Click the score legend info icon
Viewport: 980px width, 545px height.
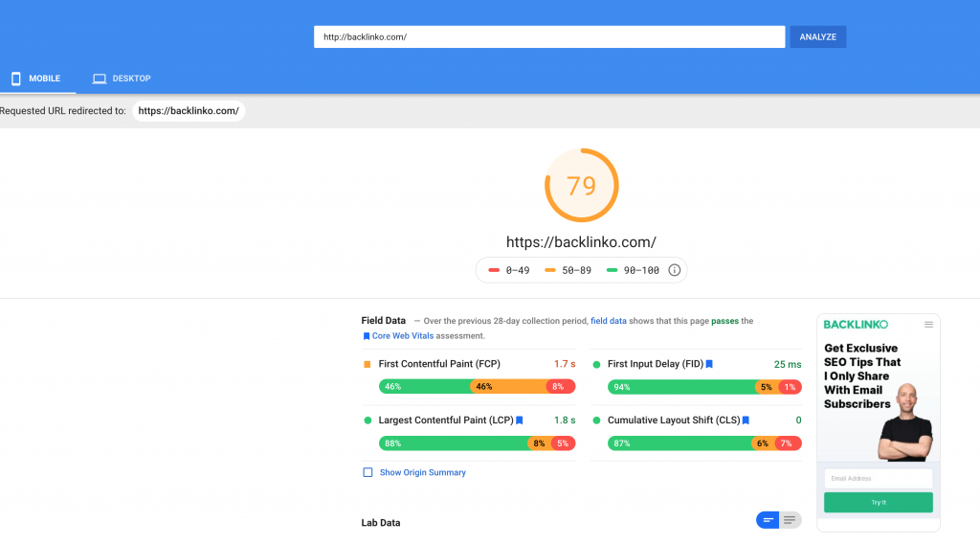[x=674, y=270]
